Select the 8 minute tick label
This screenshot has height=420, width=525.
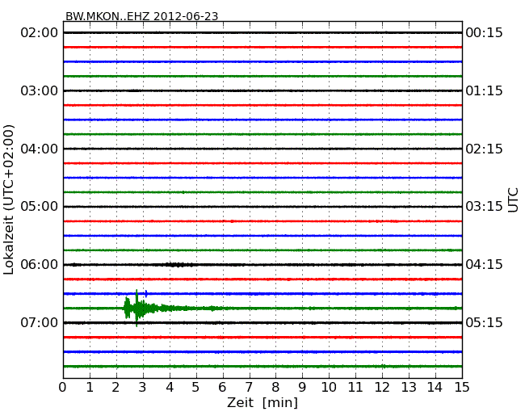(x=275, y=388)
